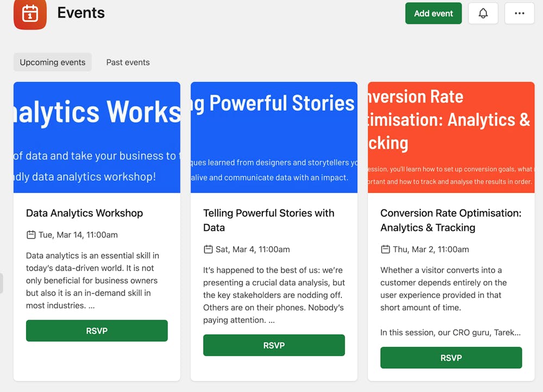
Task: Open the Data Analytics Workshop banner image
Action: pos(97,137)
